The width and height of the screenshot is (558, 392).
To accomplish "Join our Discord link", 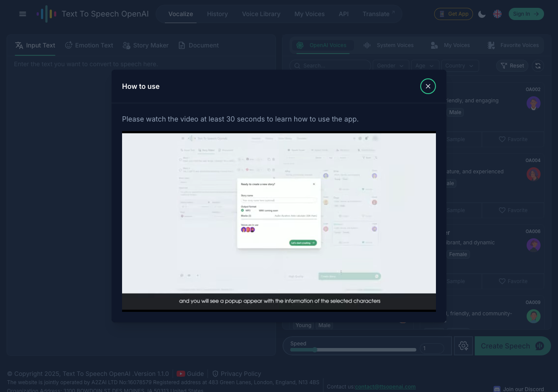I will [x=519, y=389].
